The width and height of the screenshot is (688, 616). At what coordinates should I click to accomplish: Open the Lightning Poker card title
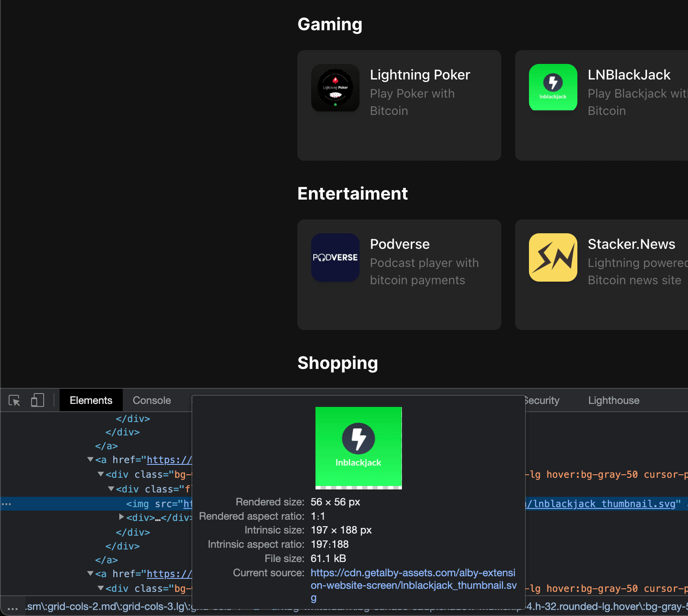tap(420, 75)
